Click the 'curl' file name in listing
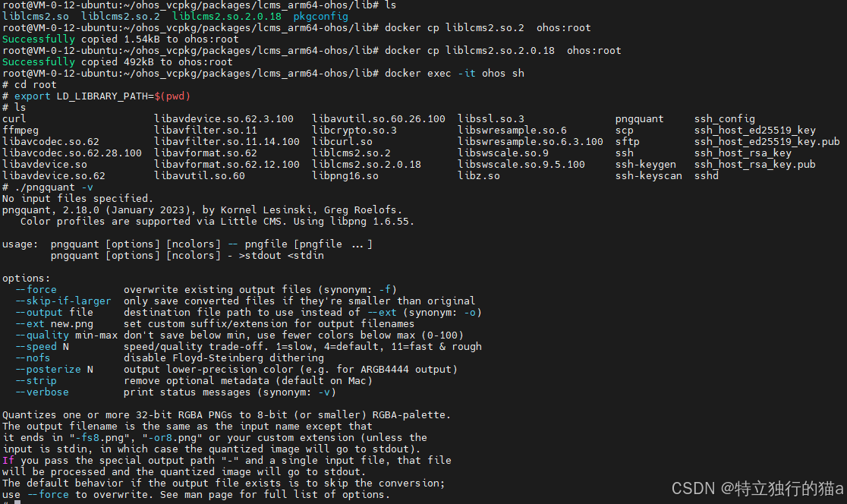The height and width of the screenshot is (504, 847). tap(14, 118)
